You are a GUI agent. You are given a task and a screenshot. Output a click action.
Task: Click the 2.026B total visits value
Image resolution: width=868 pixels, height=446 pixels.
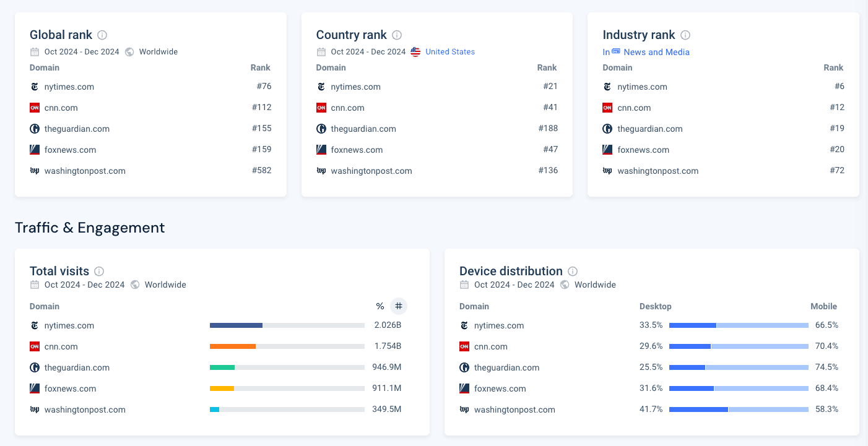click(x=388, y=325)
